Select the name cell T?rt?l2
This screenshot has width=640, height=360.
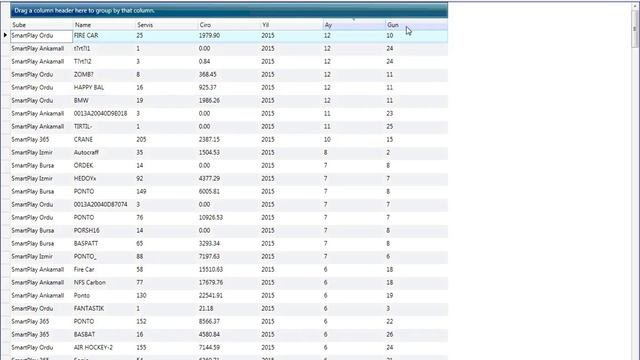(x=104, y=62)
